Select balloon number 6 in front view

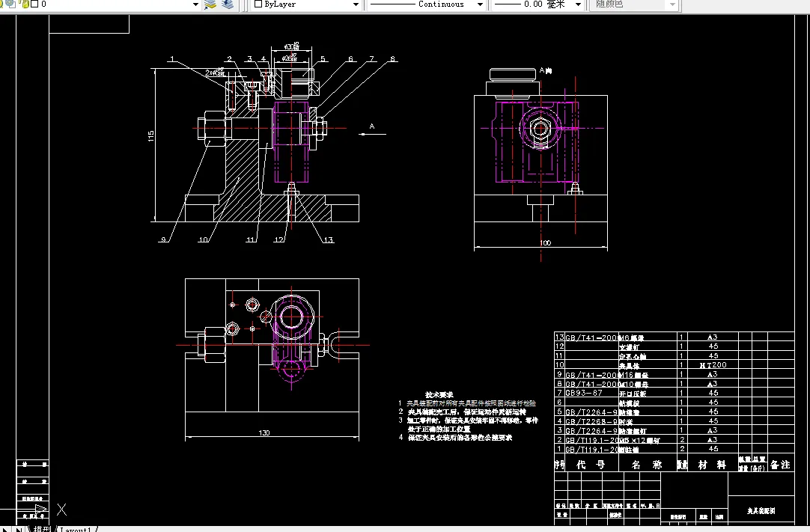(351, 59)
